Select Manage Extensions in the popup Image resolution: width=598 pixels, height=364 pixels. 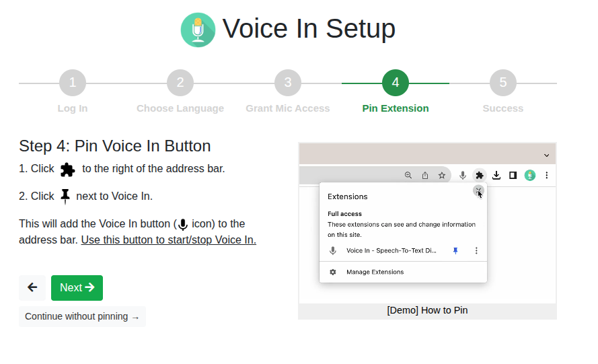click(375, 272)
